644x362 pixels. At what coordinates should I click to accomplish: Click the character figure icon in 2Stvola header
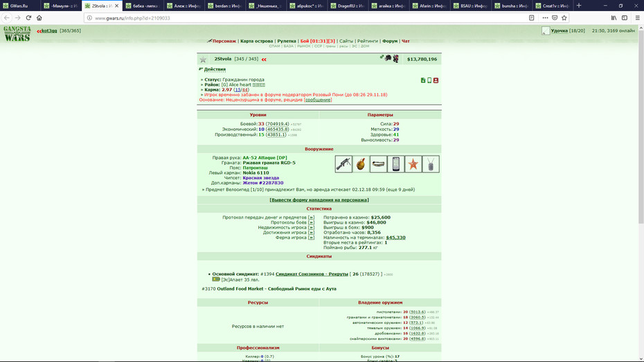(x=395, y=59)
